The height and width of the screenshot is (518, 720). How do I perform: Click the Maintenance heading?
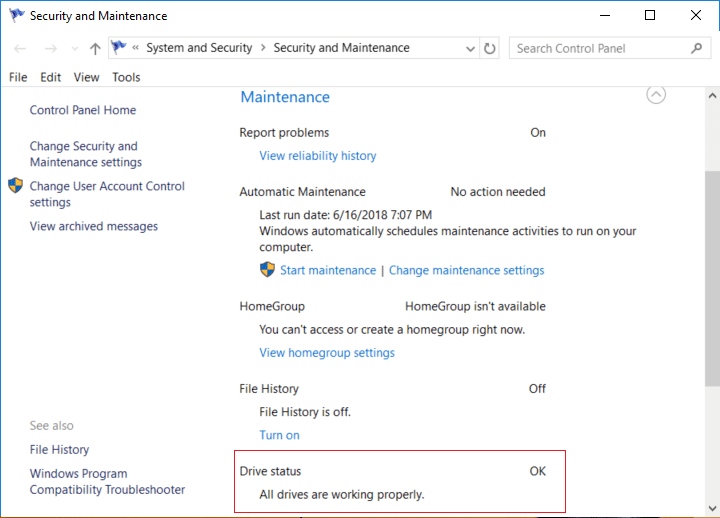pos(285,97)
